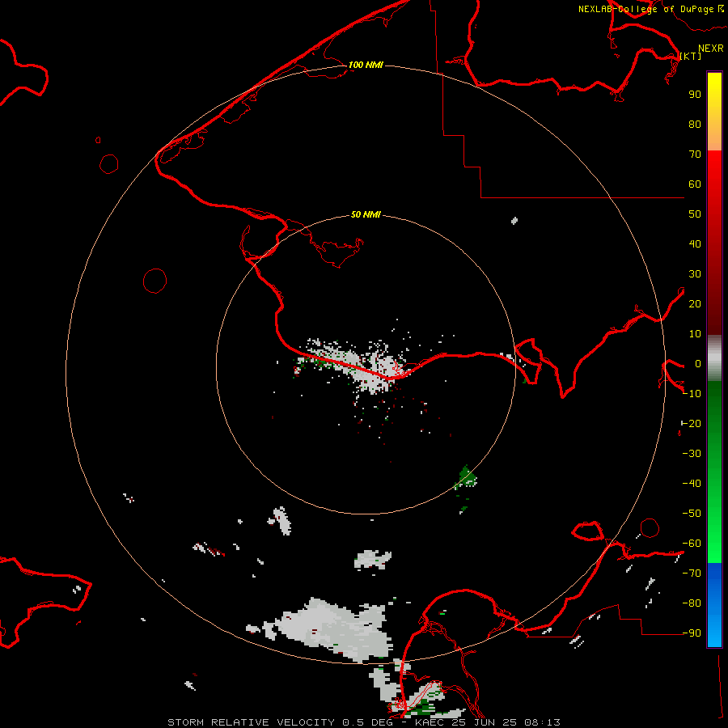Click the -20 value on the velocity scale
The height and width of the screenshot is (728, 728).
click(692, 423)
